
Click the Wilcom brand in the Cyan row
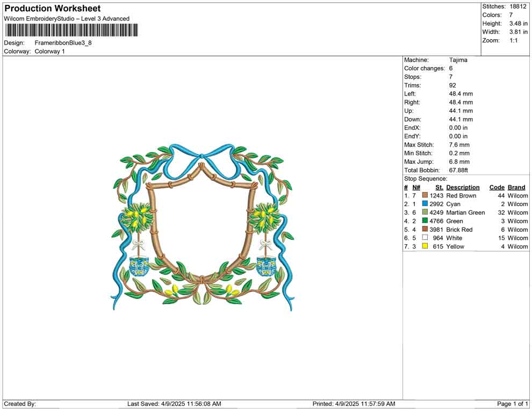517,204
